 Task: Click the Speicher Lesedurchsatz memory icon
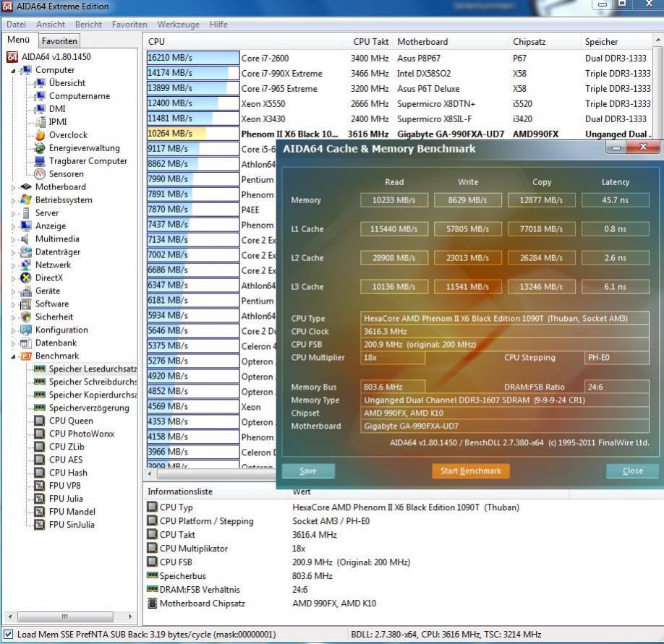coord(40,369)
